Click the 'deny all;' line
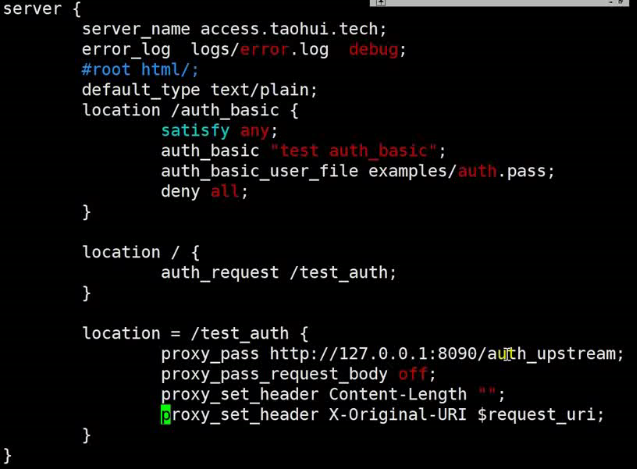This screenshot has width=637, height=469. click(x=204, y=191)
